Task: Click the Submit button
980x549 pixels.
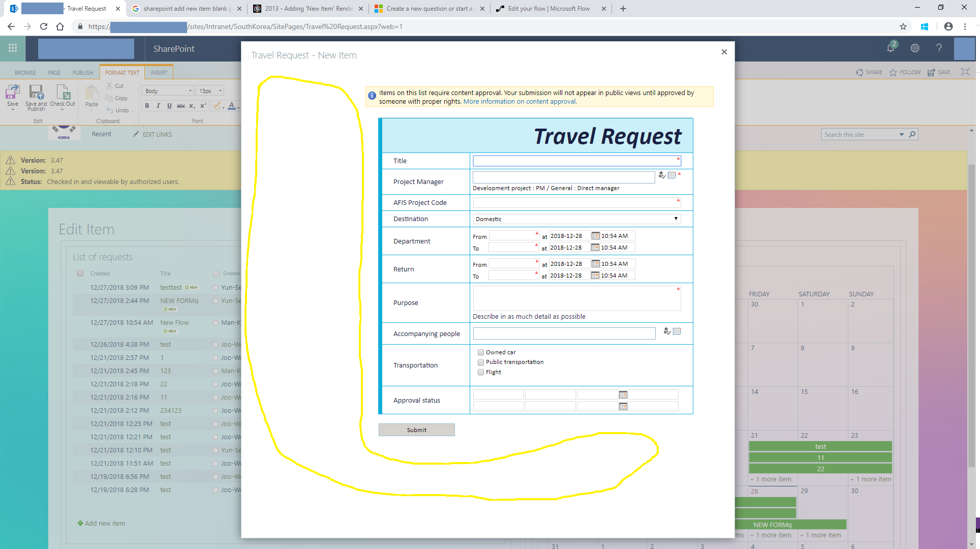Action: [417, 430]
